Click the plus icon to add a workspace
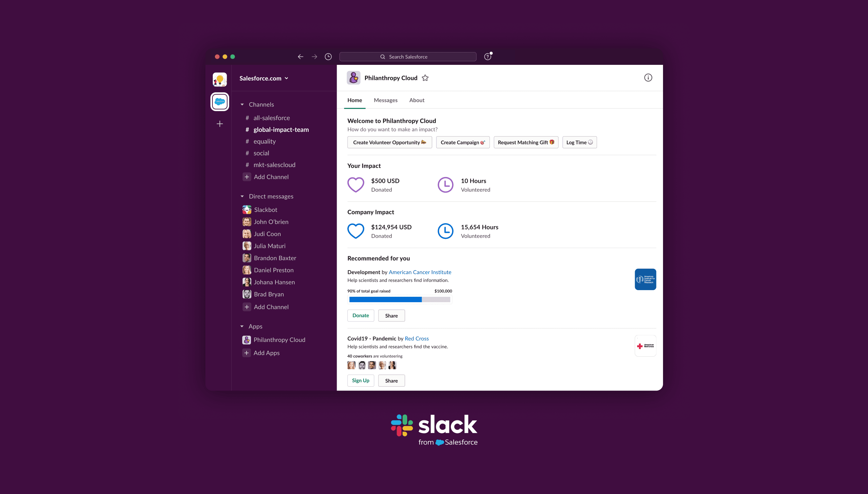Image resolution: width=868 pixels, height=494 pixels. coord(220,124)
